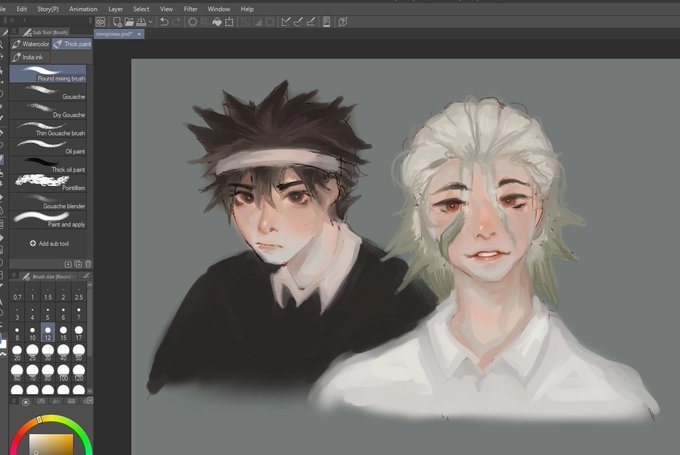The width and height of the screenshot is (680, 455).
Task: Click the Open file folder icon
Action: point(129,22)
